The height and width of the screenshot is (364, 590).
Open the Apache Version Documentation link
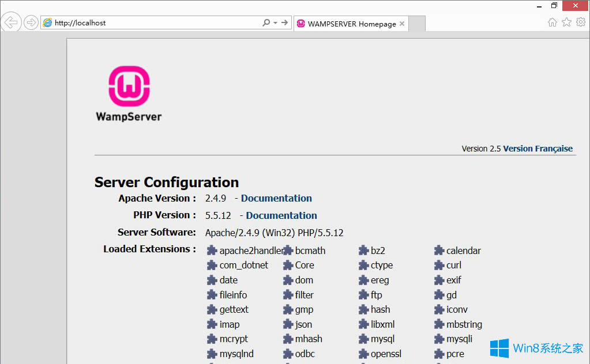(x=276, y=198)
